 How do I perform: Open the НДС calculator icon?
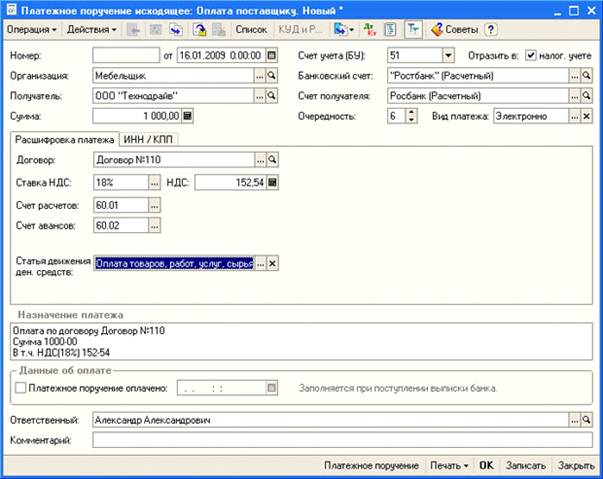(x=272, y=183)
